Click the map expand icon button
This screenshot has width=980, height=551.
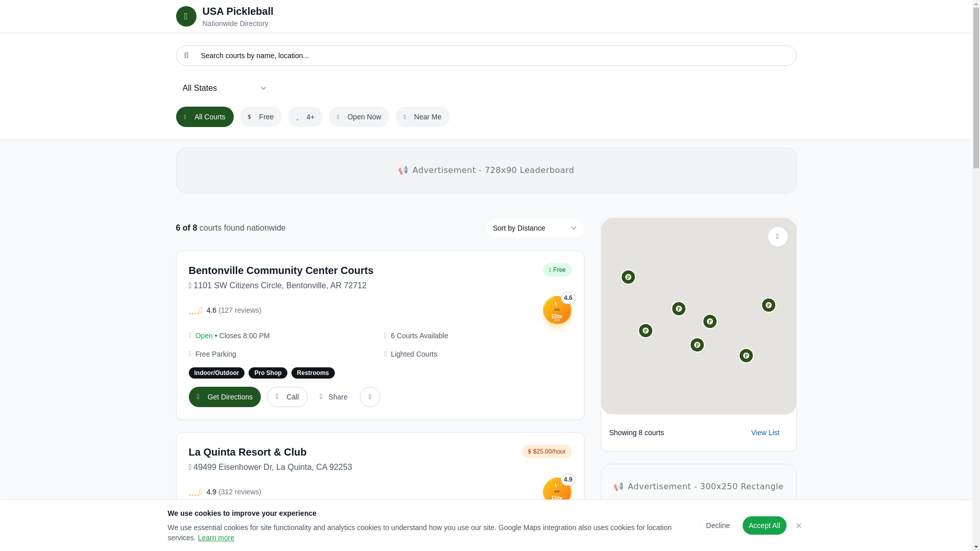tap(777, 237)
